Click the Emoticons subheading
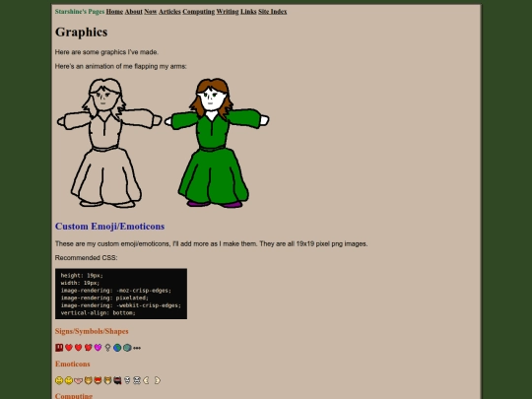 click(73, 364)
